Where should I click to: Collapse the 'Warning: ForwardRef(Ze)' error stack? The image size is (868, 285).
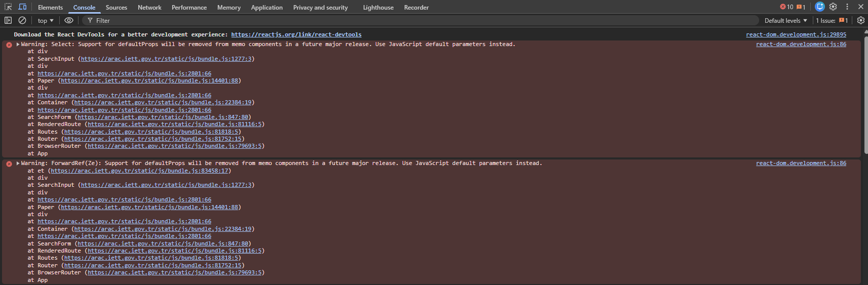pyautogui.click(x=18, y=164)
